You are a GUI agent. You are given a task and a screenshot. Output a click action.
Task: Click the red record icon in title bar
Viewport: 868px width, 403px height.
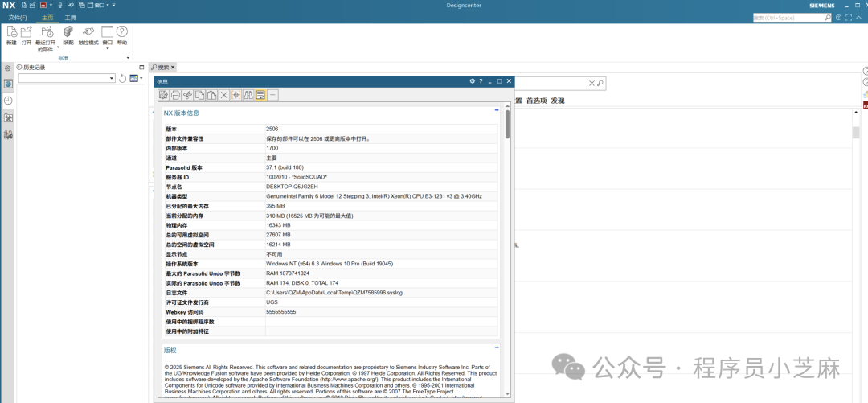click(43, 5)
